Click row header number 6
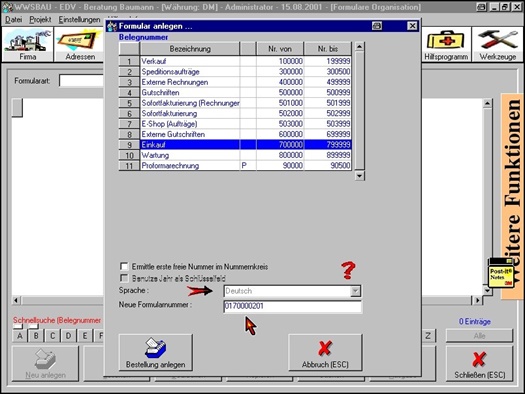Viewport: 525px width, 394px height. (x=129, y=113)
